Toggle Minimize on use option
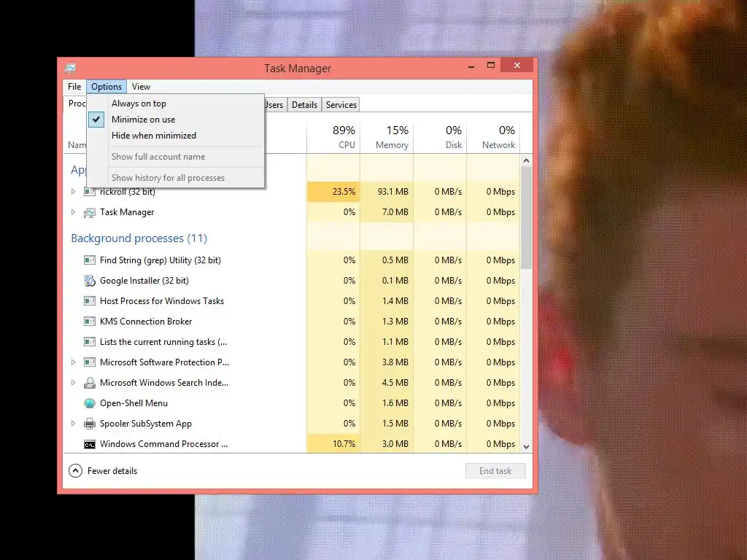Image resolution: width=747 pixels, height=560 pixels. pyautogui.click(x=176, y=120)
